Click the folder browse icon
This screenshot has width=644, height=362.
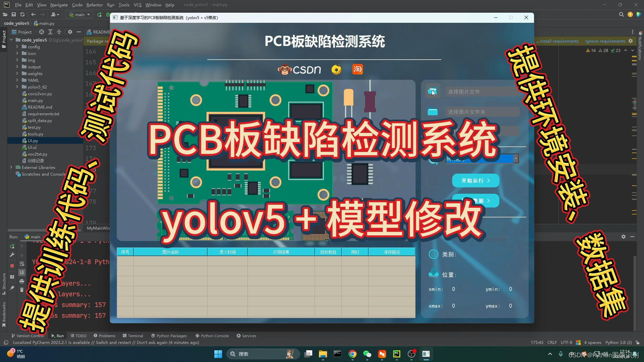click(432, 111)
